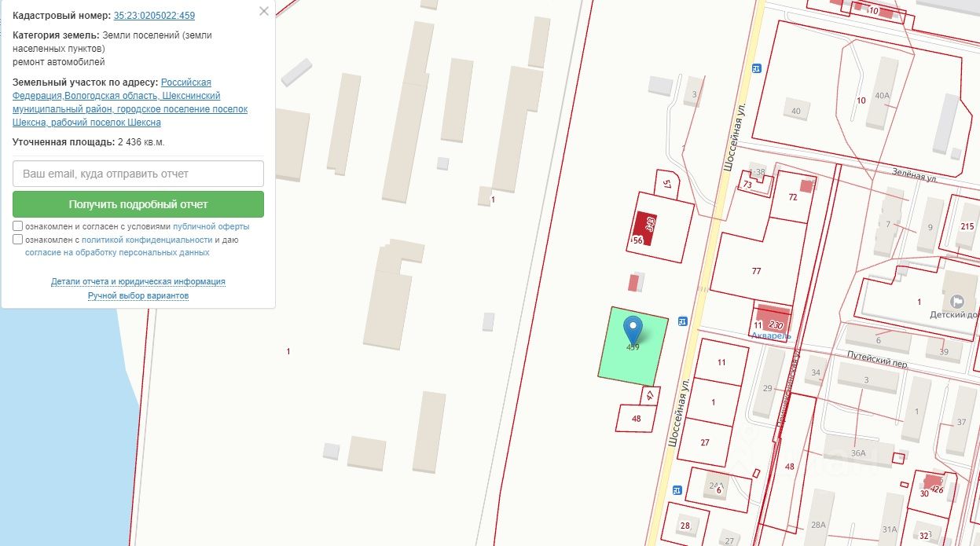The height and width of the screenshot is (546, 980).
Task: Focus the email input field
Action: pyautogui.click(x=138, y=174)
